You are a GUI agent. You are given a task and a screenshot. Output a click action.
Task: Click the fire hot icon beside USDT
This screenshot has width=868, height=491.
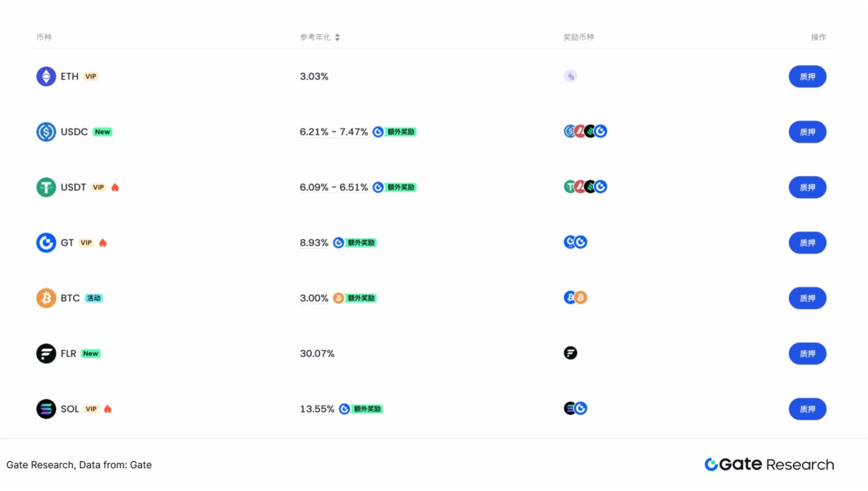pos(115,187)
